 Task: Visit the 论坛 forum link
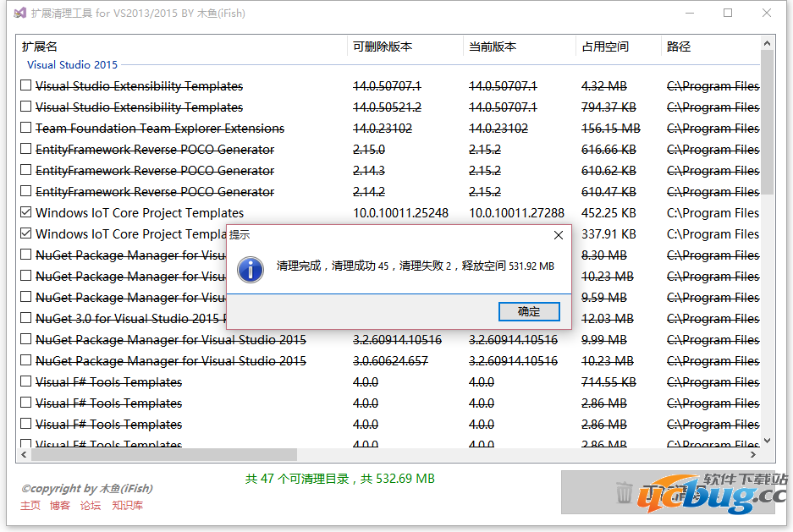(91, 506)
